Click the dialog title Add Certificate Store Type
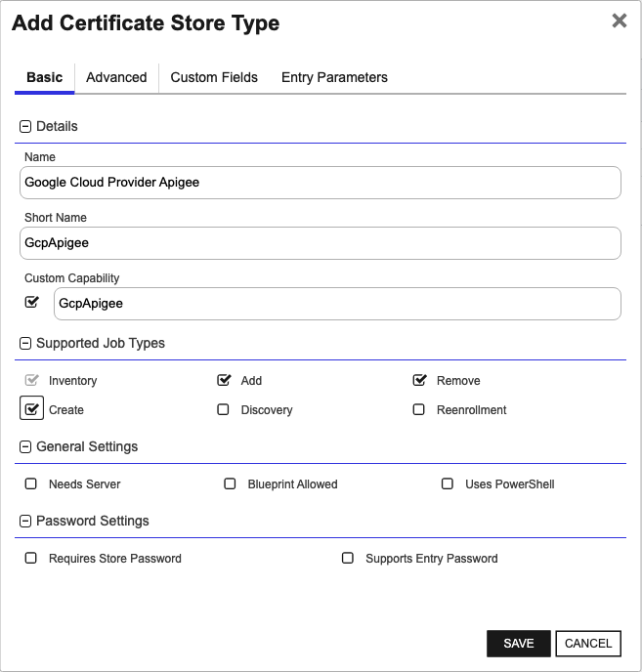 pyautogui.click(x=146, y=23)
